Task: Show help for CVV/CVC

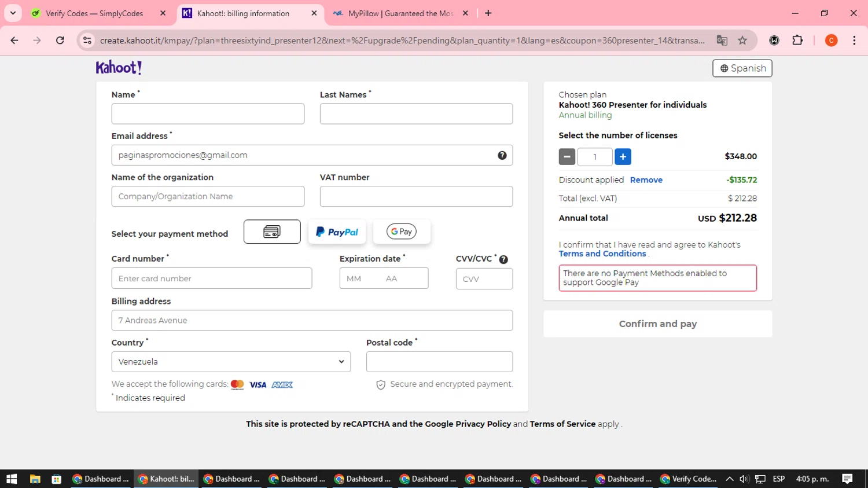Action: click(503, 259)
